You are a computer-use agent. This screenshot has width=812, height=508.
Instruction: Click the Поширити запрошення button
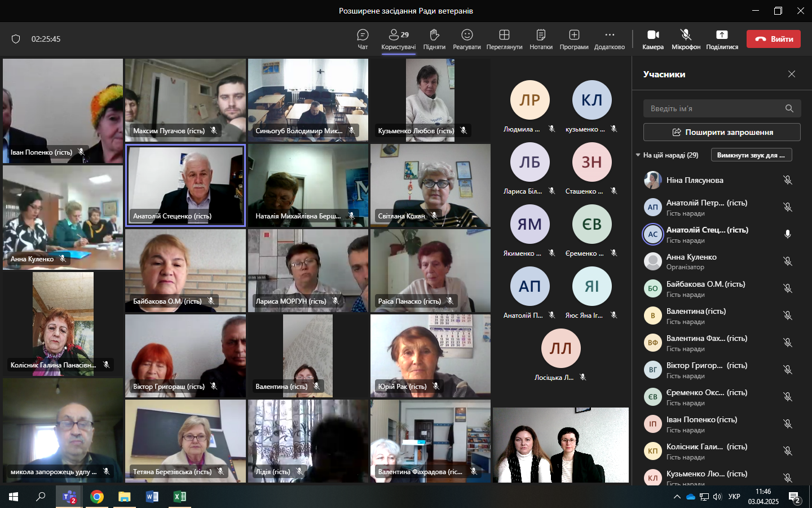pos(722,132)
